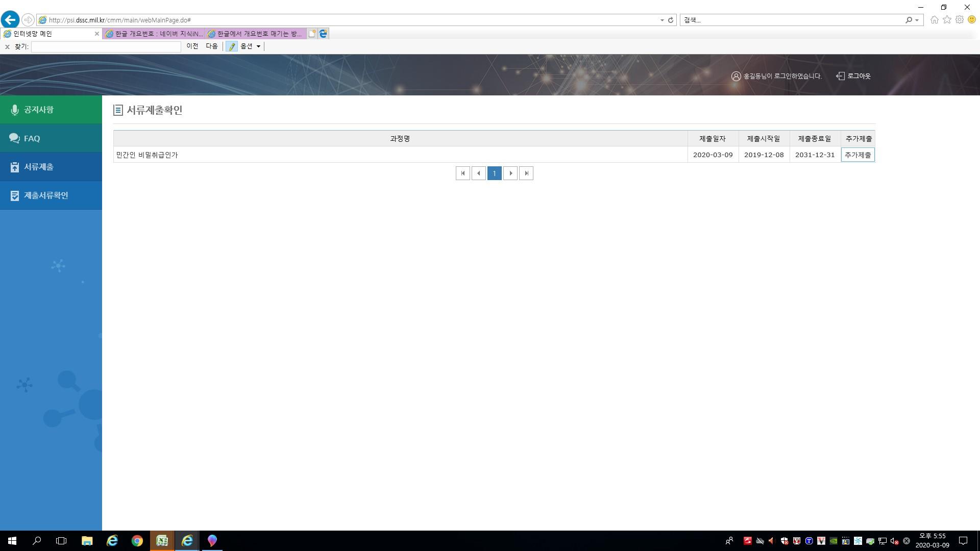Open favorites star icon

click(x=947, y=20)
